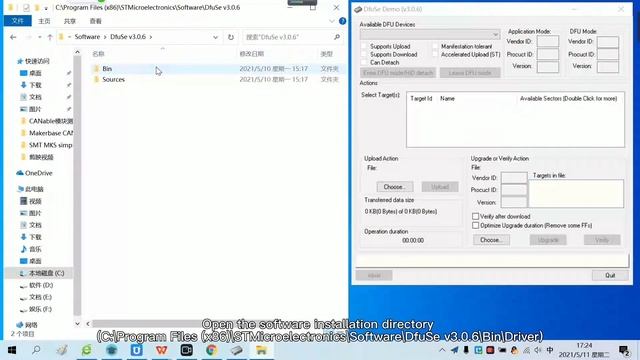Click the Targets in file list box
This screenshot has width=640, height=360.
click(x=576, y=194)
